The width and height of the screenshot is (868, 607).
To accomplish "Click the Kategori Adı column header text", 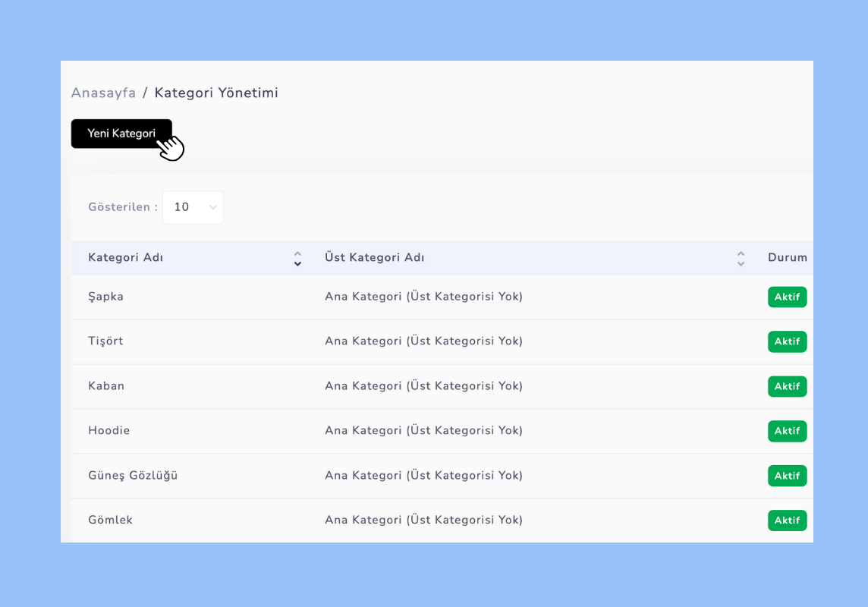I will point(125,257).
